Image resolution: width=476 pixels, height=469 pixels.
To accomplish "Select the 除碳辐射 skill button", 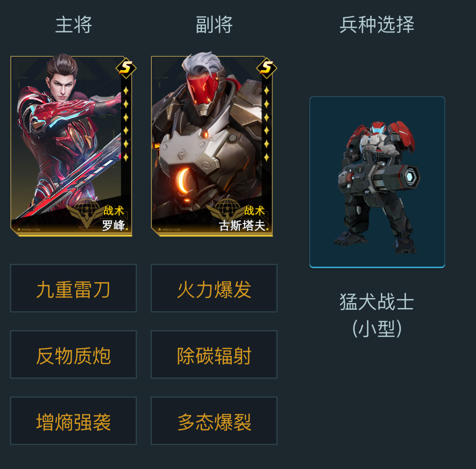I will (214, 354).
